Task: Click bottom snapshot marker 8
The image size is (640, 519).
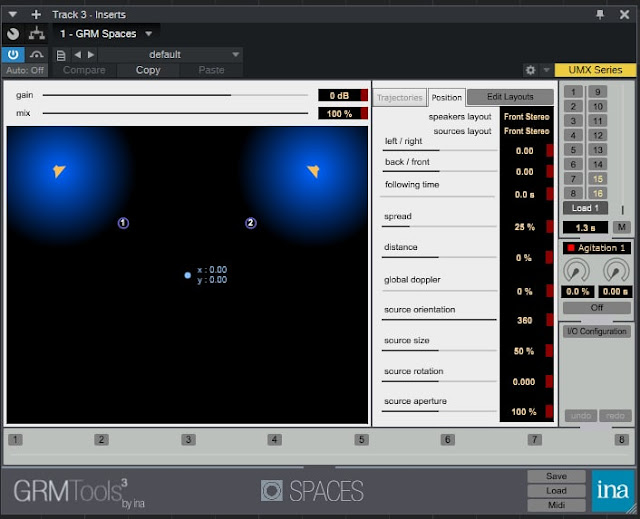Action: click(x=621, y=439)
